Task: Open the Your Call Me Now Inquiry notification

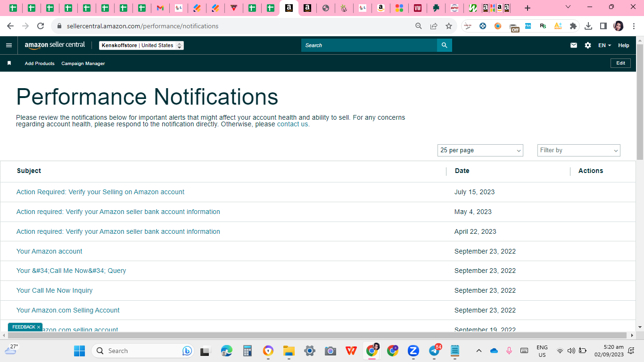Action: (55, 290)
